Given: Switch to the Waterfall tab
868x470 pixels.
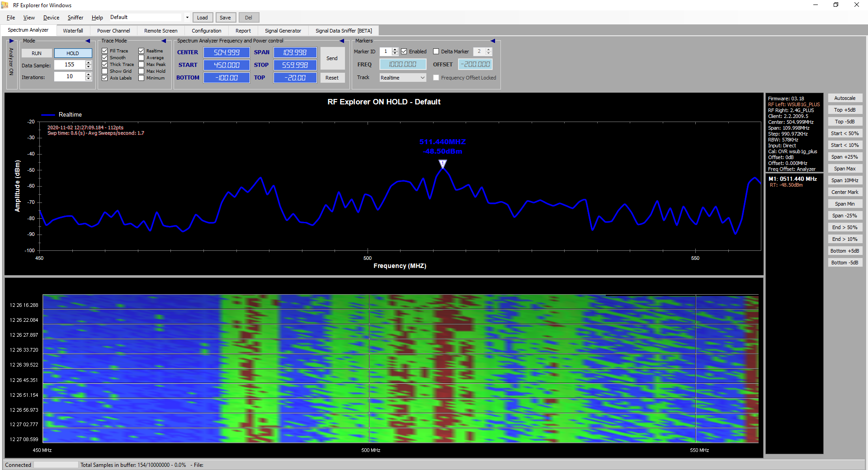Looking at the screenshot, I should pos(73,31).
